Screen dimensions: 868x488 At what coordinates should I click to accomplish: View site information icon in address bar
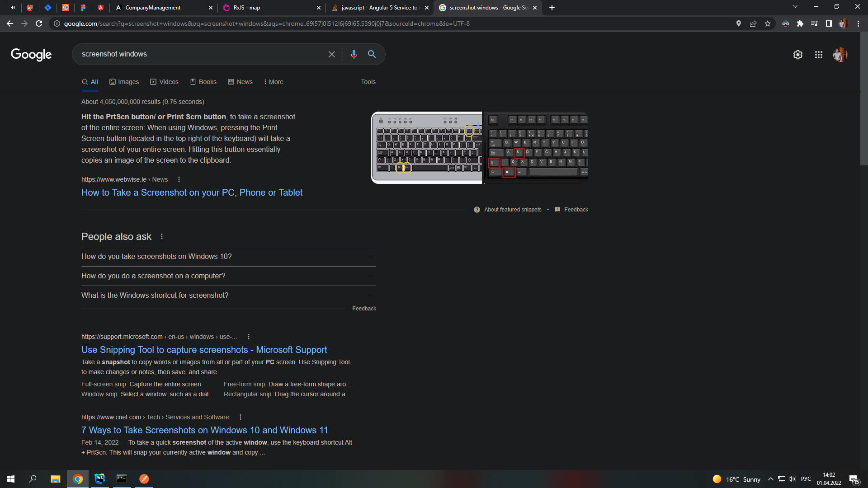click(57, 23)
